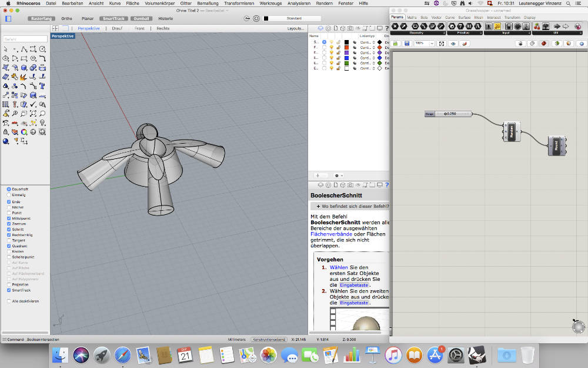Select the Polyline tool in Rhino toolbar
Image resolution: width=588 pixels, height=368 pixels.
24,49
